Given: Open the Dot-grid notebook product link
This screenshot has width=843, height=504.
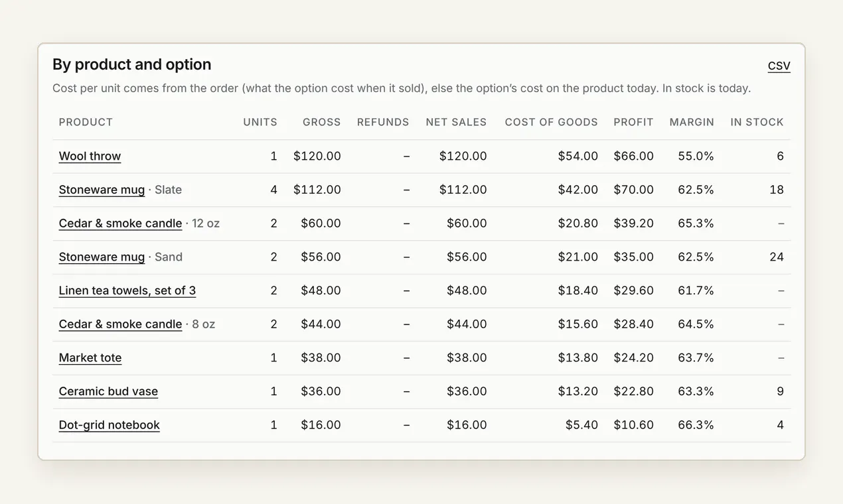Looking at the screenshot, I should [110, 425].
